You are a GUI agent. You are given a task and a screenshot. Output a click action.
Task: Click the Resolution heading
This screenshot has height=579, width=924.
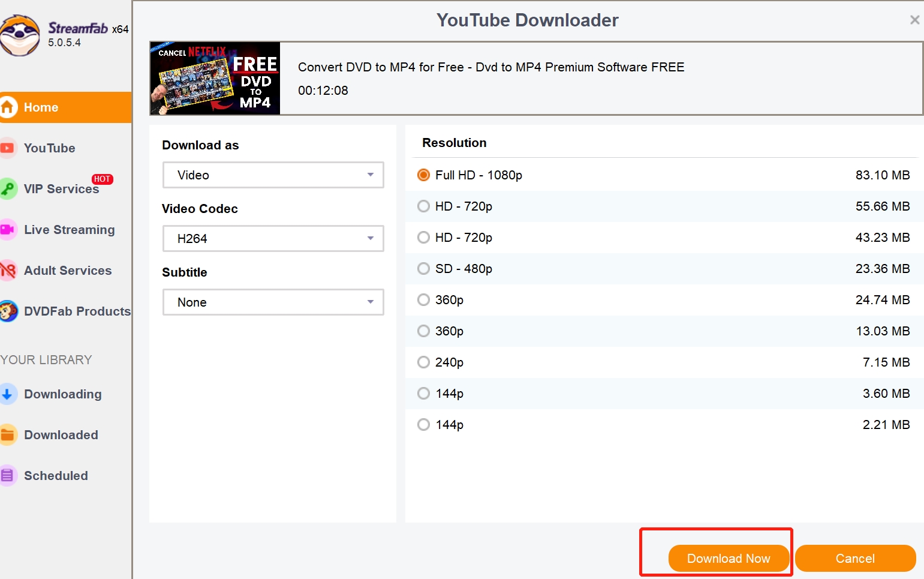[455, 143]
